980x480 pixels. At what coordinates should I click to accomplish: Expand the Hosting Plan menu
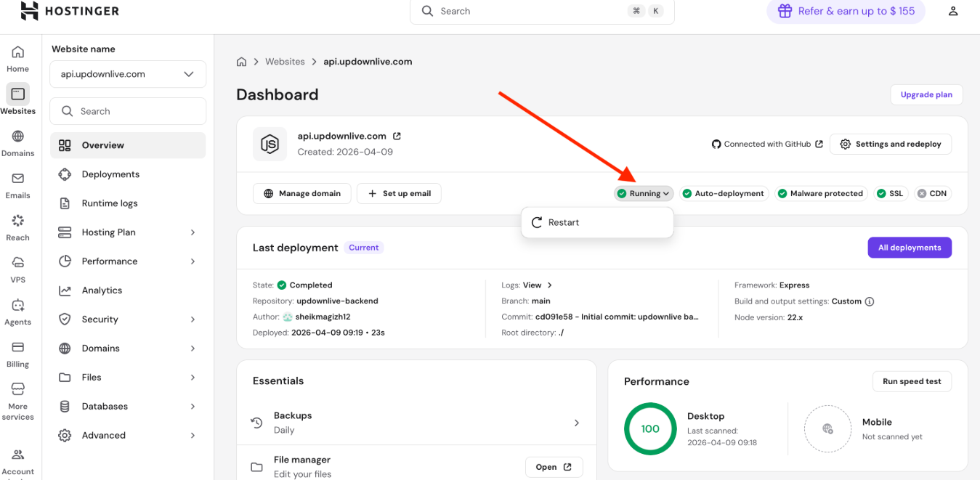[x=128, y=232]
